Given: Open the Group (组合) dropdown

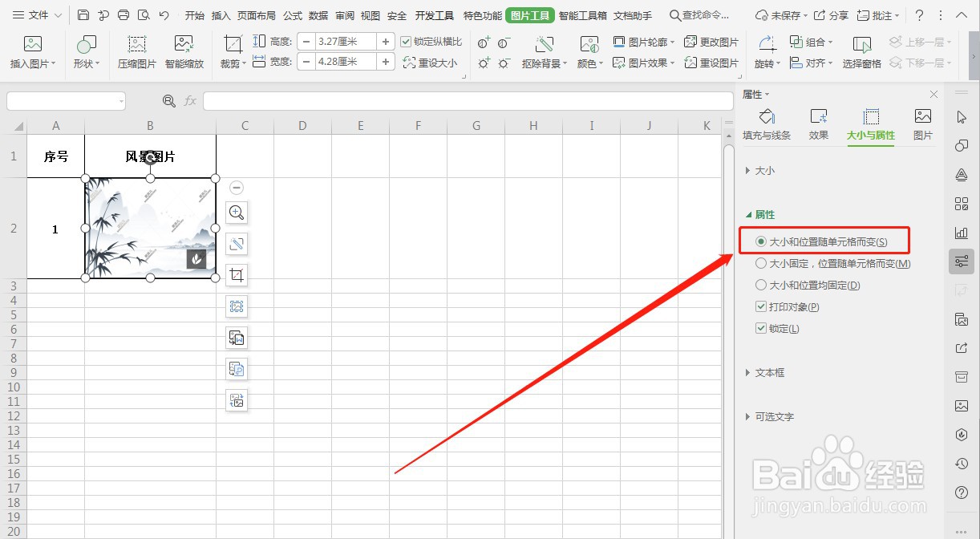Looking at the screenshot, I should pos(812,42).
